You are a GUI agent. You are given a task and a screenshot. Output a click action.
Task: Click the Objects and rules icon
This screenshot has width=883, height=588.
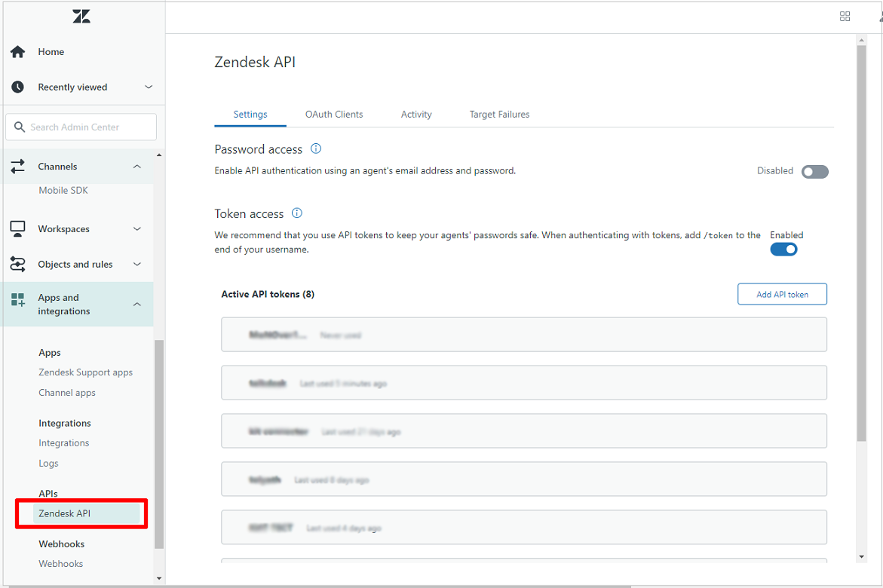tap(17, 264)
